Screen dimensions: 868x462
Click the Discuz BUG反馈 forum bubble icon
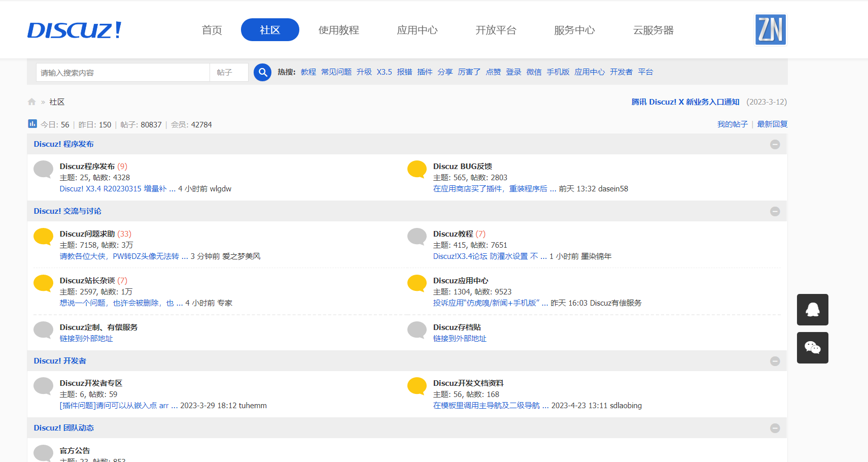click(417, 169)
